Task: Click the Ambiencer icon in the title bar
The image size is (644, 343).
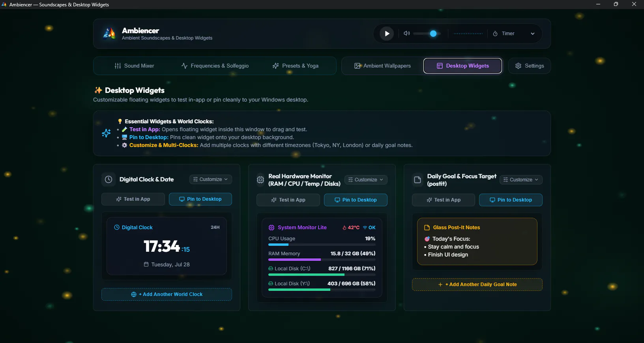Action: [x=4, y=4]
